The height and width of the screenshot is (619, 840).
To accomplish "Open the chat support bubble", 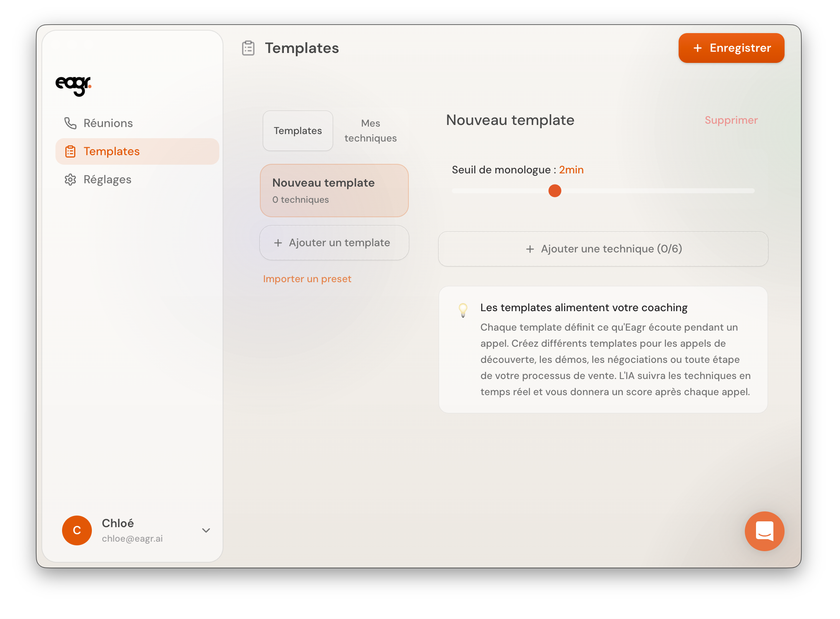I will click(x=764, y=531).
